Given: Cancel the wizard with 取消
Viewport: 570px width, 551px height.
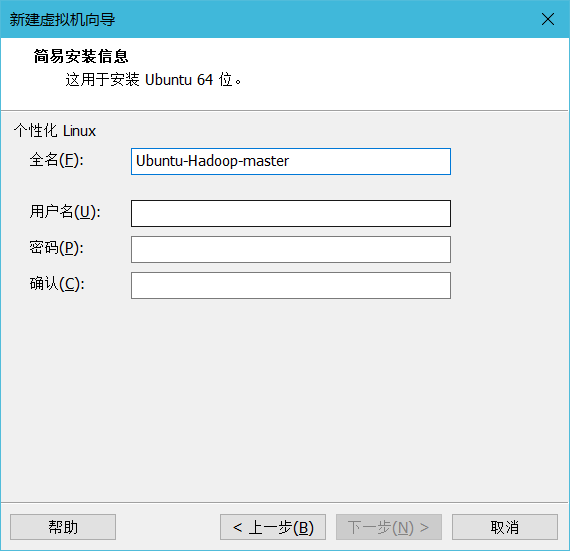Looking at the screenshot, I should [505, 527].
